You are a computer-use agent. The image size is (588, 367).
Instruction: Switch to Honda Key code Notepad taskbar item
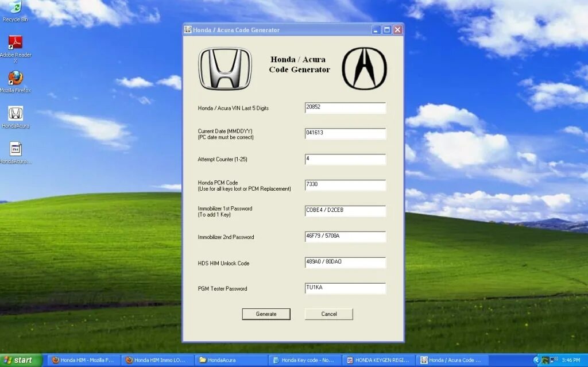click(304, 360)
